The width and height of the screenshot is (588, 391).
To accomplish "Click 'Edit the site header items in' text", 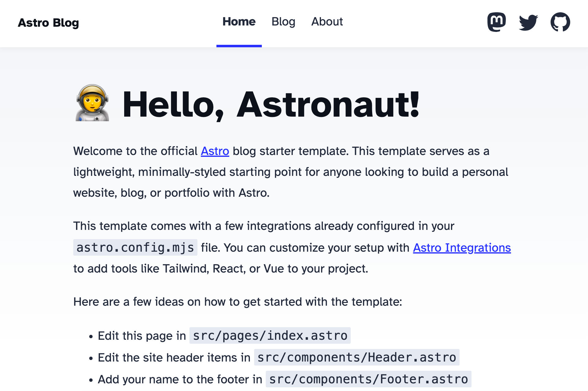I will click(x=174, y=358).
